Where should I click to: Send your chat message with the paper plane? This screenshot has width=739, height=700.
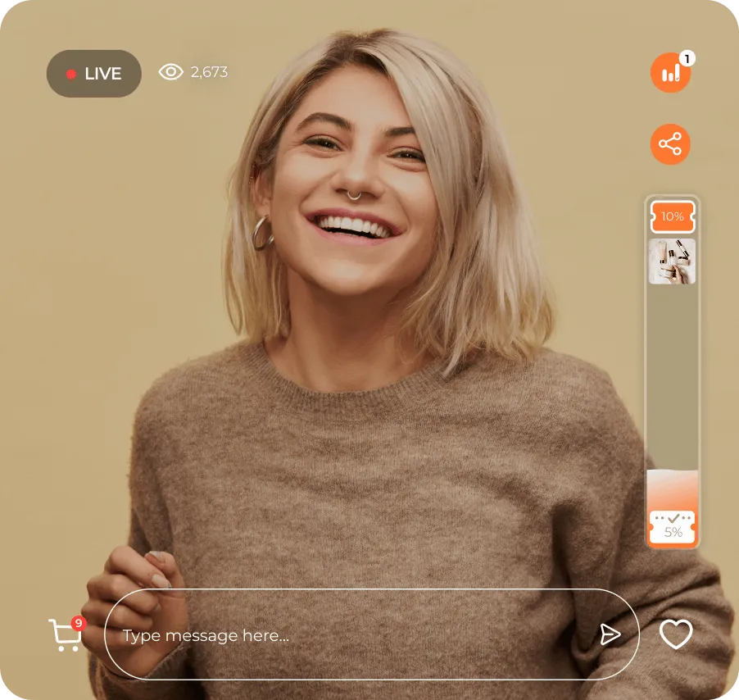tap(610, 634)
